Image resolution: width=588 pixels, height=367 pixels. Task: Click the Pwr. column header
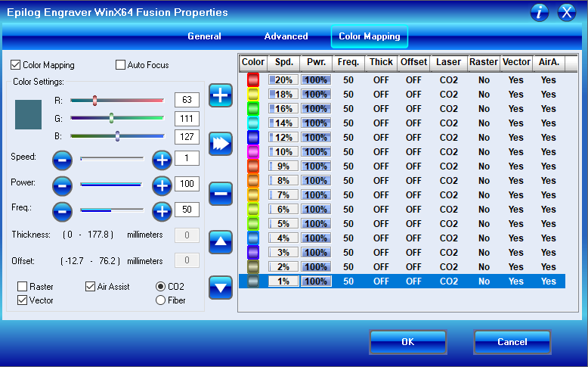click(316, 62)
